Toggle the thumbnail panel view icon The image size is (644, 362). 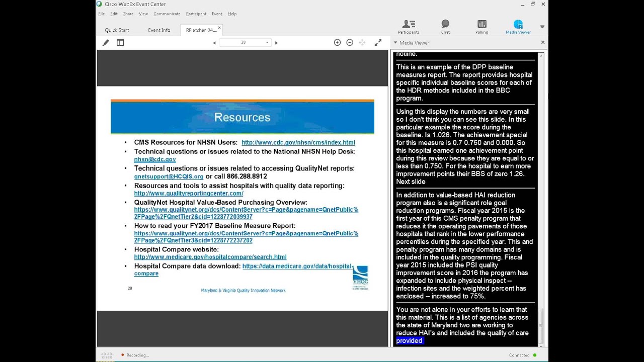[x=120, y=43]
